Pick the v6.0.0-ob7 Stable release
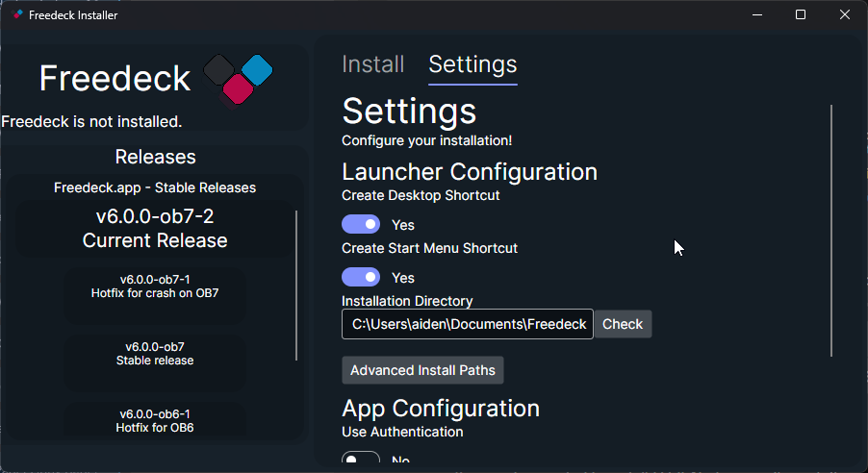 pyautogui.click(x=155, y=354)
